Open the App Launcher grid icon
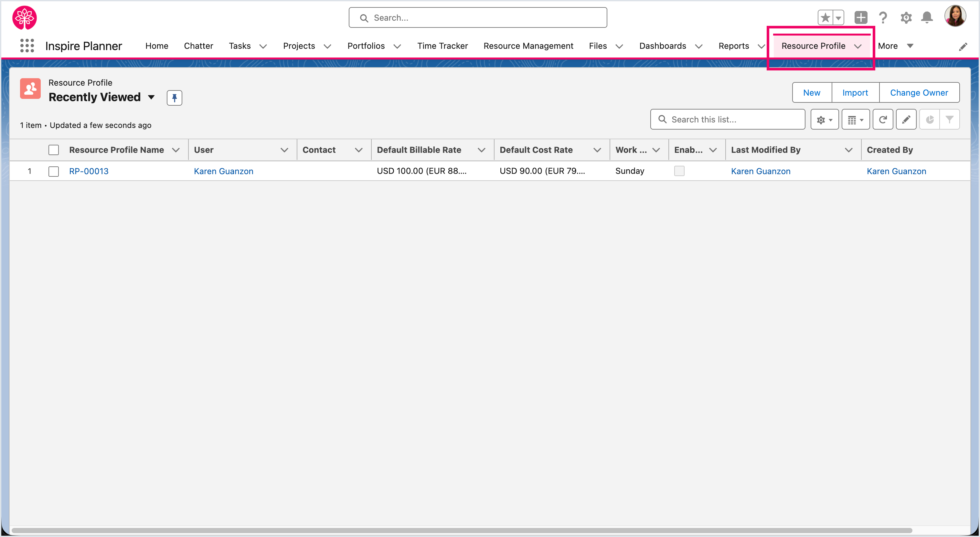 click(27, 46)
